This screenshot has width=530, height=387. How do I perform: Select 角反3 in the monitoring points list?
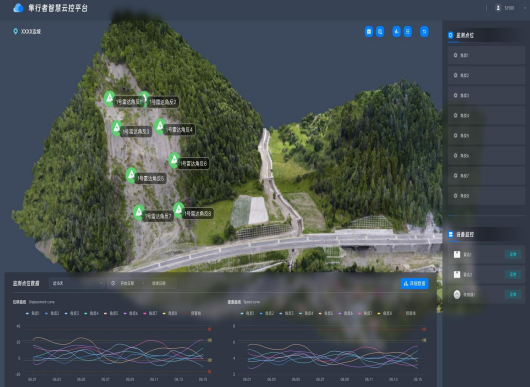pyautogui.click(x=486, y=95)
